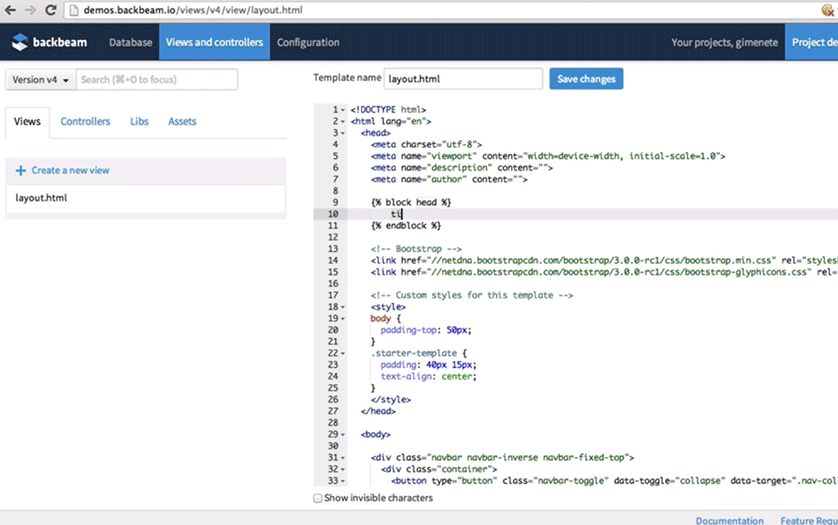Open the Version v4 dropdown

pyautogui.click(x=41, y=80)
